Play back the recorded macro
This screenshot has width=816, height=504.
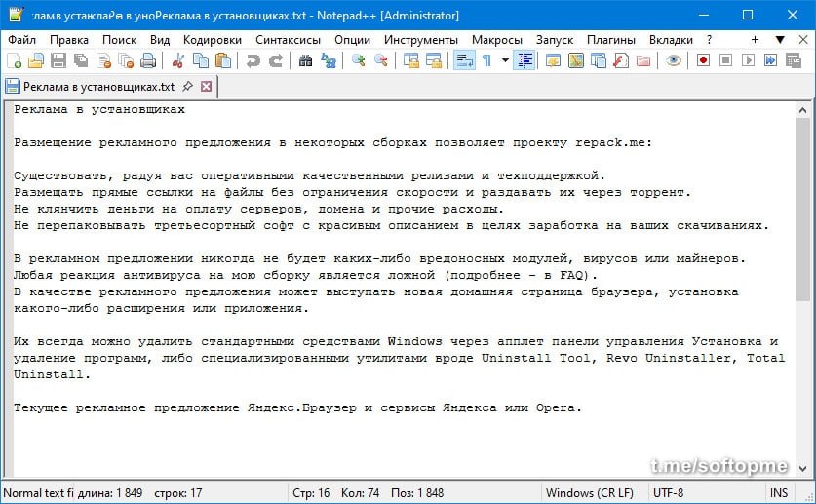[x=749, y=60]
